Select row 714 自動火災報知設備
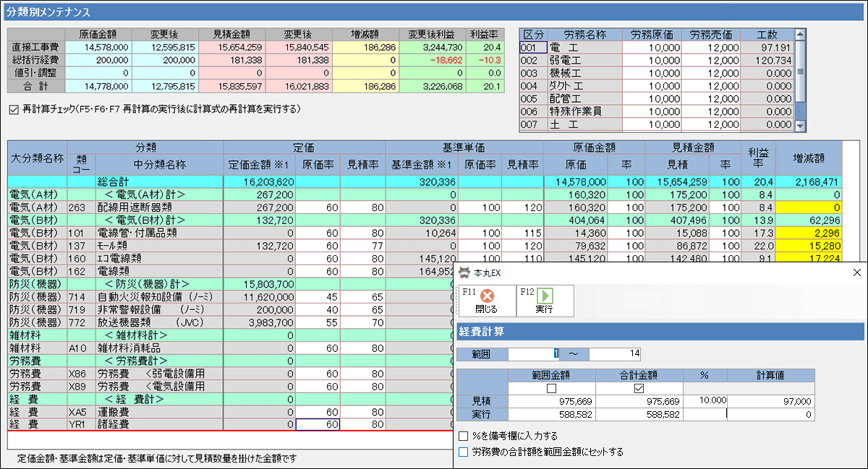Screen dimensions: 868x469 click(x=231, y=297)
